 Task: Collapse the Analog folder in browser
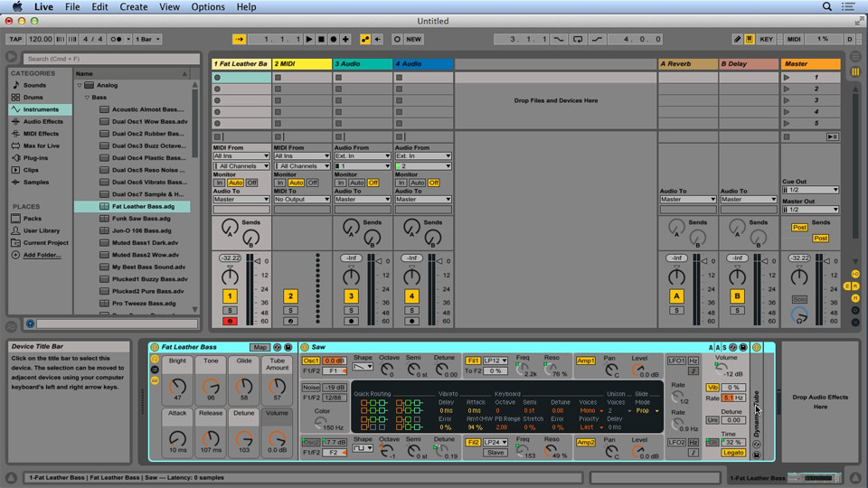pos(80,85)
